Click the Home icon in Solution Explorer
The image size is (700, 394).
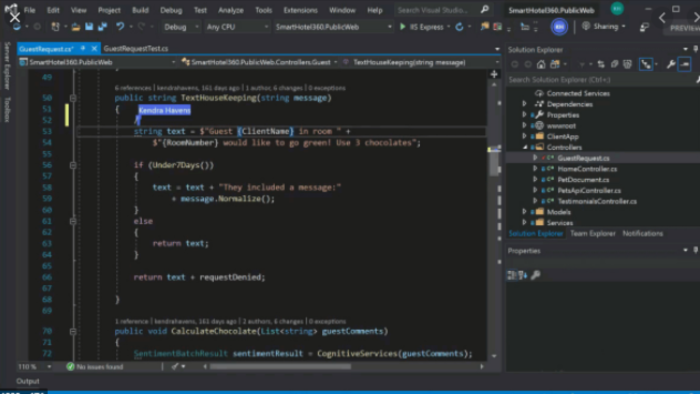541,64
